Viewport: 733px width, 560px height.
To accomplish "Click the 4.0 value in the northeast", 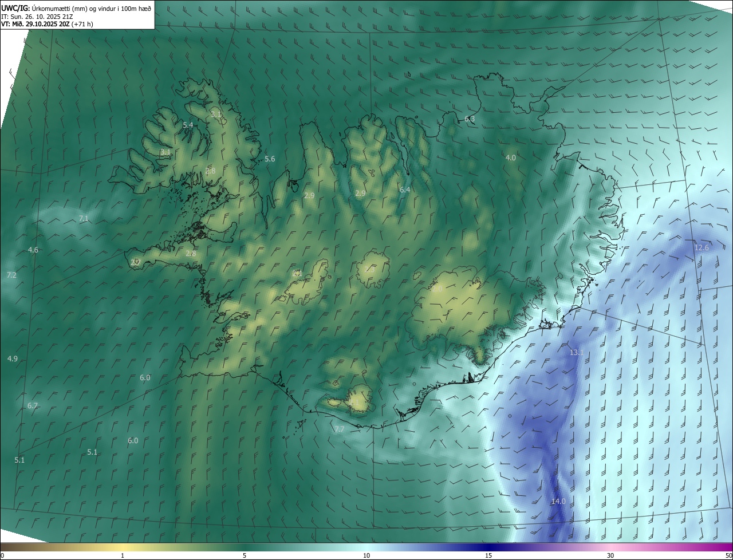I will click(510, 157).
